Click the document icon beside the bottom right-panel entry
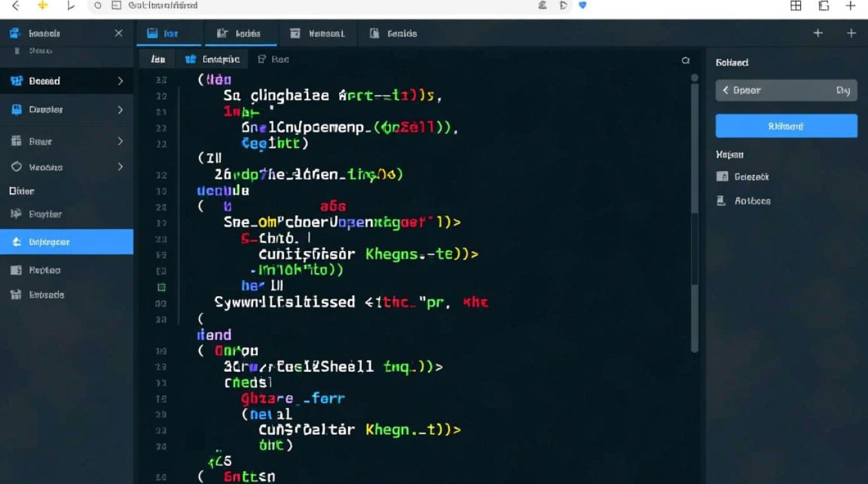The width and height of the screenshot is (868, 484). [721, 201]
